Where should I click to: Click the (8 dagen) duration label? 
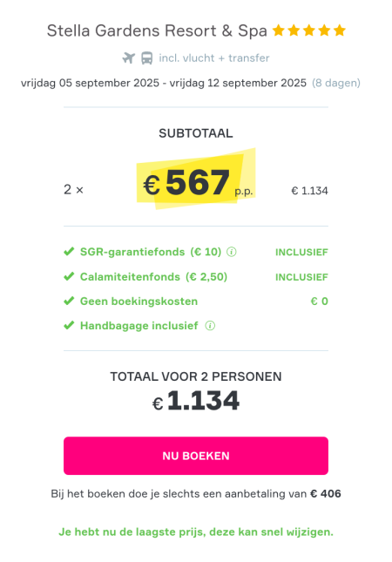click(x=336, y=83)
